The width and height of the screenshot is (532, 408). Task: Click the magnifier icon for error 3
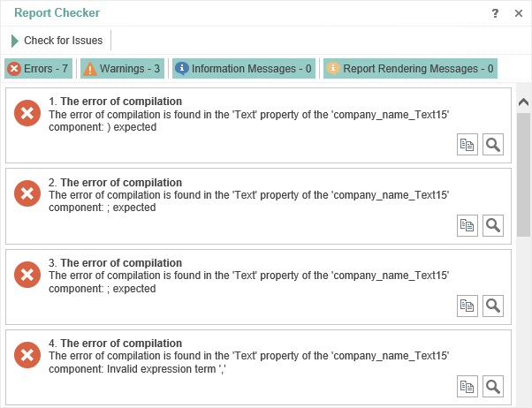point(492,306)
